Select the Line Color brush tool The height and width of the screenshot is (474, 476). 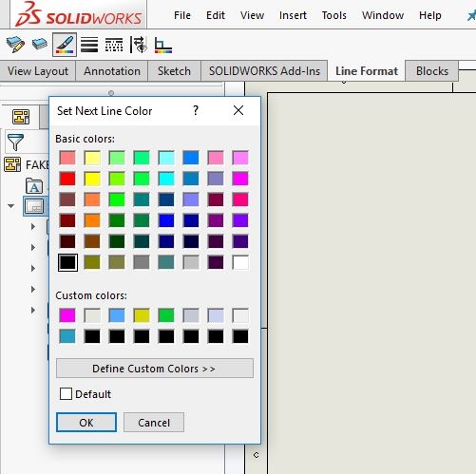pyautogui.click(x=65, y=45)
